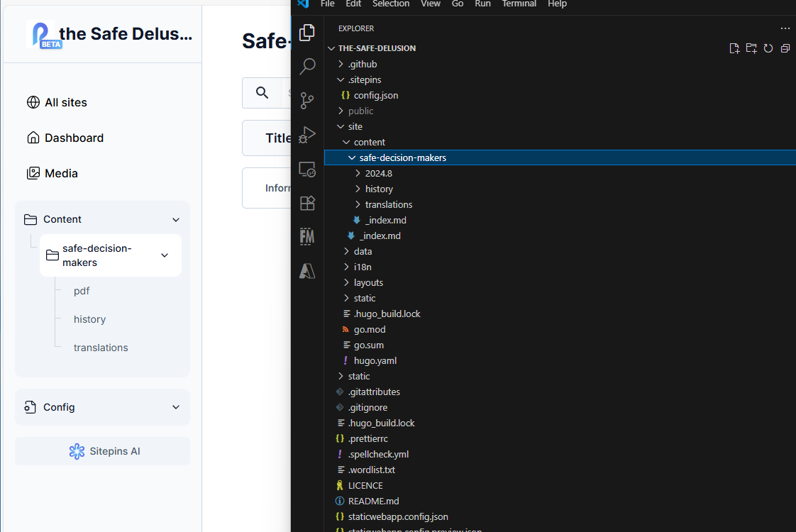
Task: Expand the .github folder
Action: (x=362, y=64)
